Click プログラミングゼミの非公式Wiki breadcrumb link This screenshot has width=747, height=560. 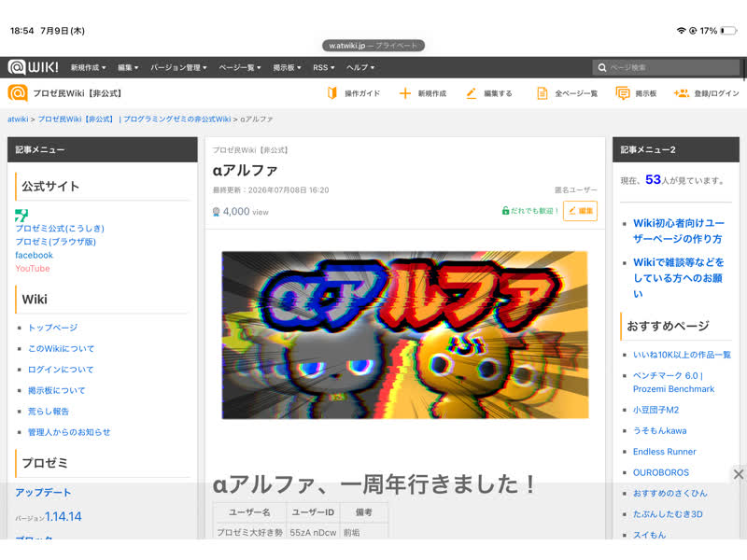point(177,119)
